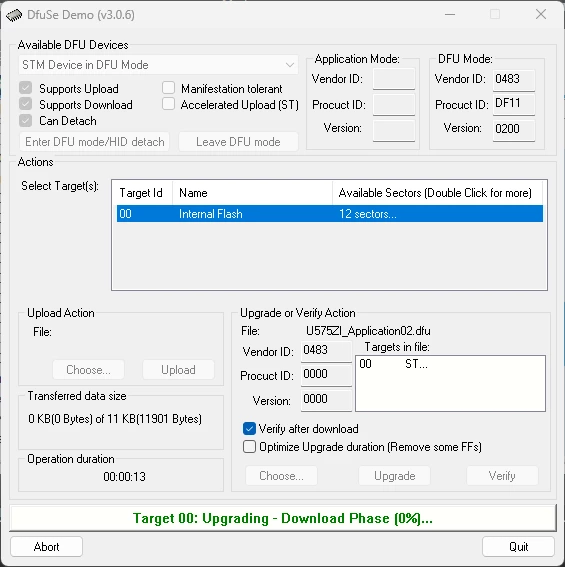Viewport: 565px width, 567px height.
Task: Open the Available DFU Devices dropdown
Action: point(158,65)
